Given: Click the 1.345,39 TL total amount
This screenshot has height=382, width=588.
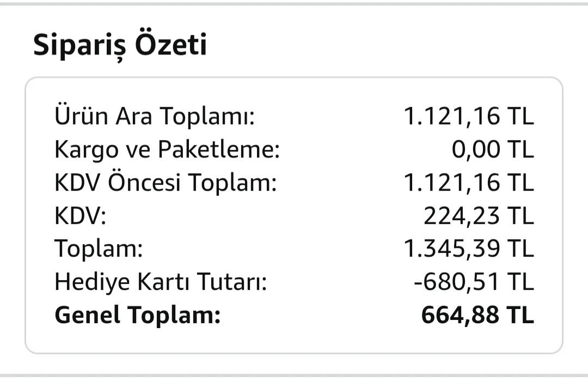Looking at the screenshot, I should point(468,249).
